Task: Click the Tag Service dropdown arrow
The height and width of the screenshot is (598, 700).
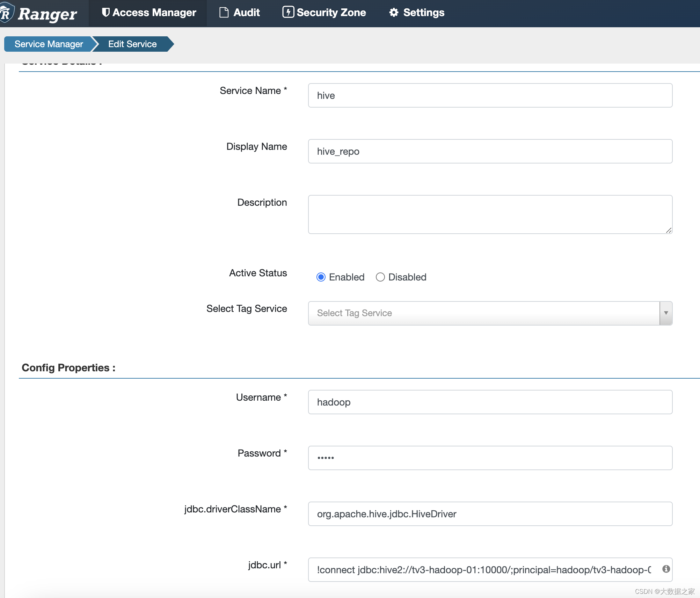Action: [666, 313]
